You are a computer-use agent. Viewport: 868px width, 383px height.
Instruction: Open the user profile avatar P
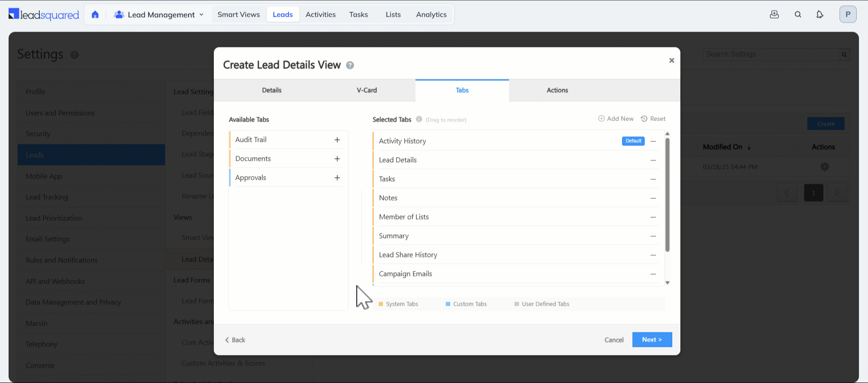point(848,14)
